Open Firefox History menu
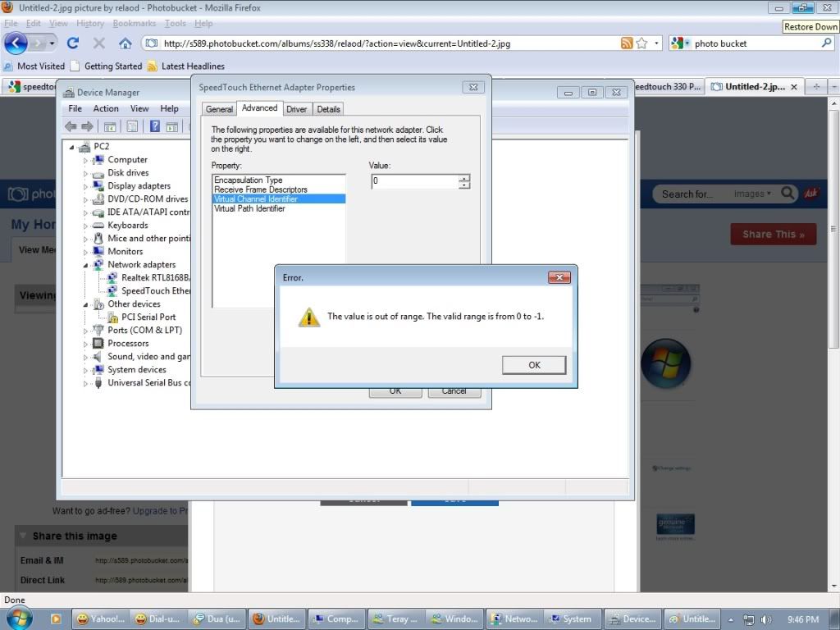 pos(90,23)
